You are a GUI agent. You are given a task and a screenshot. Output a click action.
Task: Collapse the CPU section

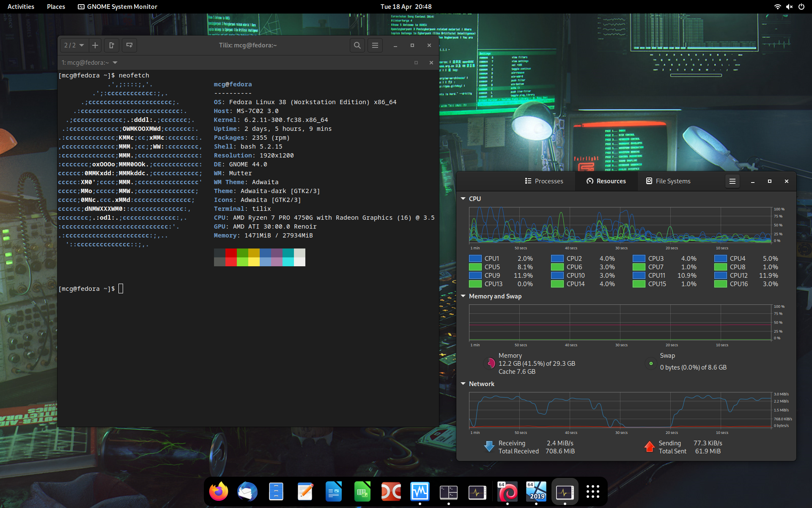pyautogui.click(x=463, y=199)
